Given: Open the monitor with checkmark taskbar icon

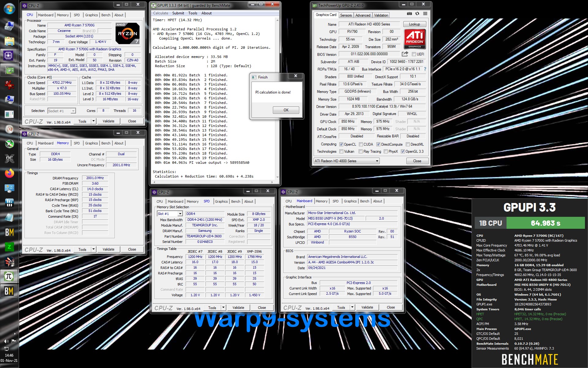Looking at the screenshot, I should point(9,100).
